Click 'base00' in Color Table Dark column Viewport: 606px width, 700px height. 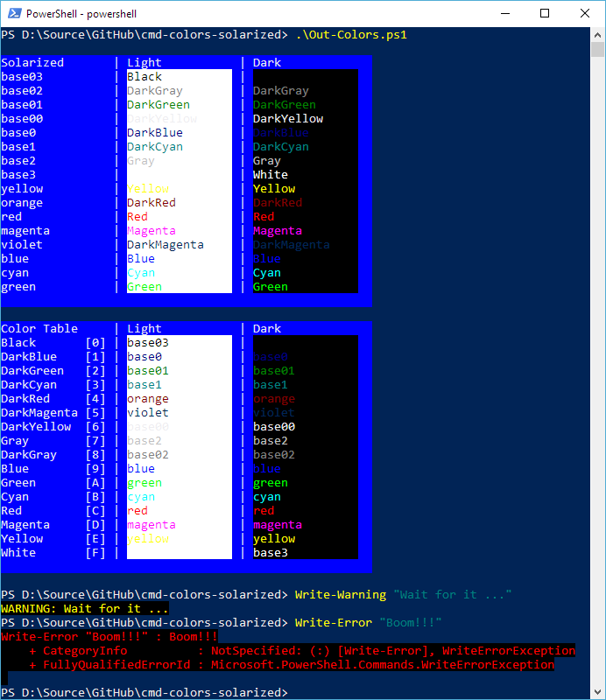[274, 427]
